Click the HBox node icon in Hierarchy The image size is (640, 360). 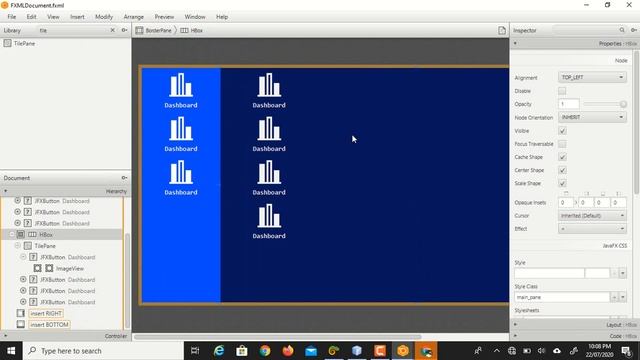coord(32,235)
